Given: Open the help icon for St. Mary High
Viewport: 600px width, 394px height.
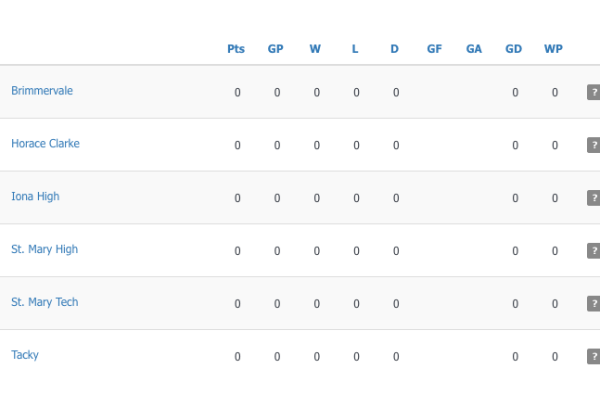Looking at the screenshot, I should [x=594, y=251].
